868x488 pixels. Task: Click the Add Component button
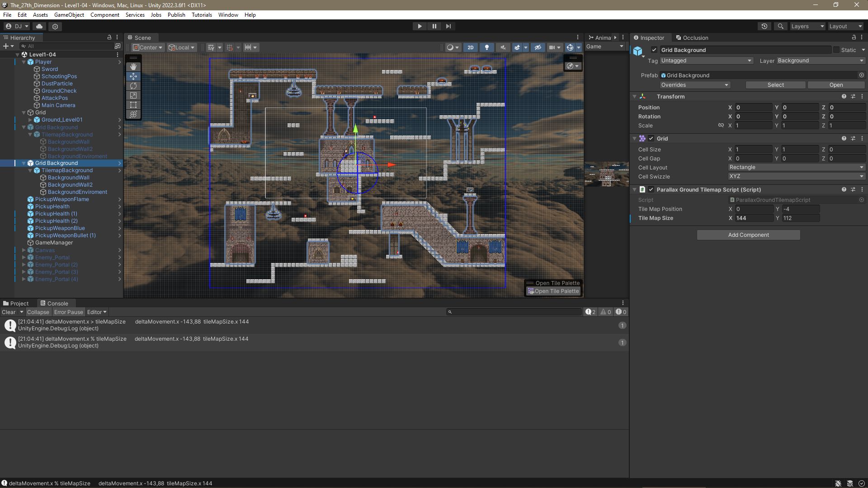coord(748,235)
